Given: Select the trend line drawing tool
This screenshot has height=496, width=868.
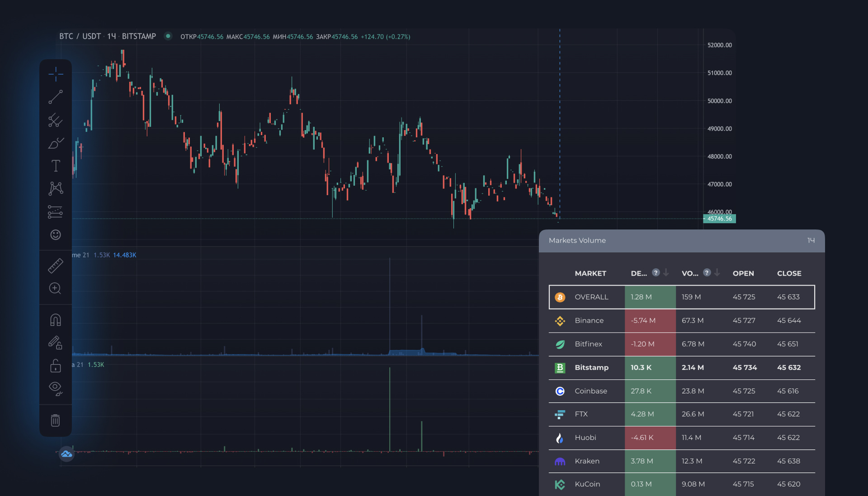Looking at the screenshot, I should tap(56, 97).
